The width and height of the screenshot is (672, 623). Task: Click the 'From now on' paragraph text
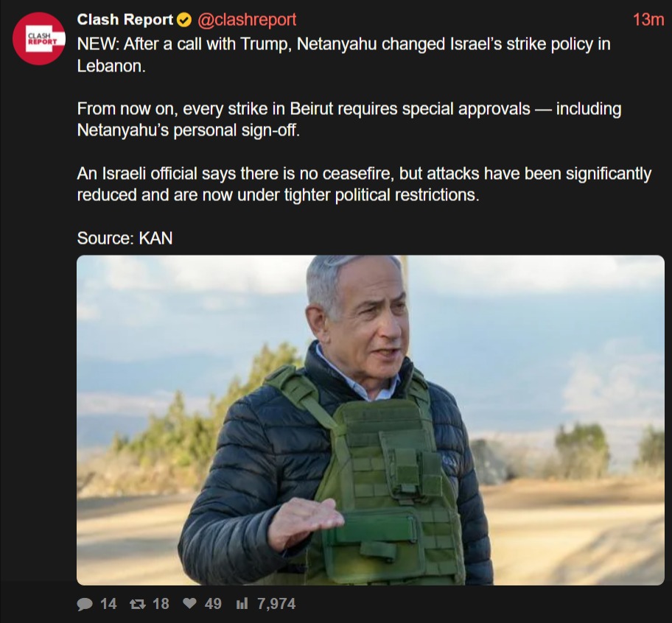coord(349,119)
